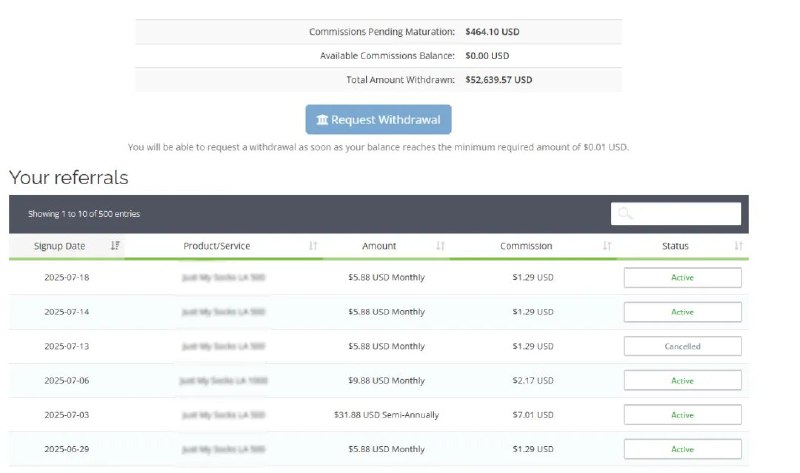Screen dimensions: 800x473
Task: Click the bank icon on Request Withdrawal
Action: (x=322, y=120)
